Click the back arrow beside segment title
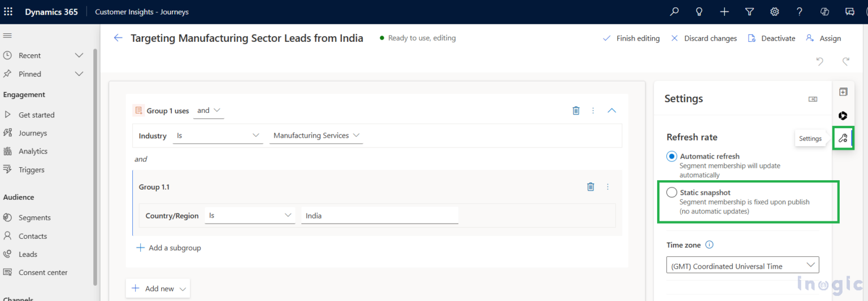 coord(118,38)
